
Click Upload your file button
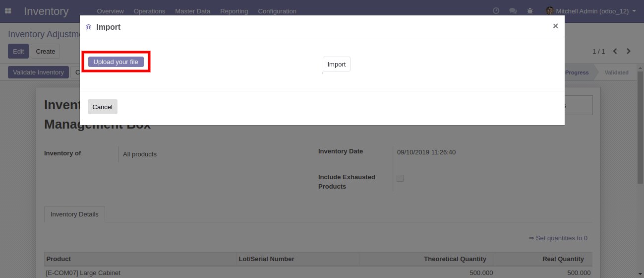116,62
